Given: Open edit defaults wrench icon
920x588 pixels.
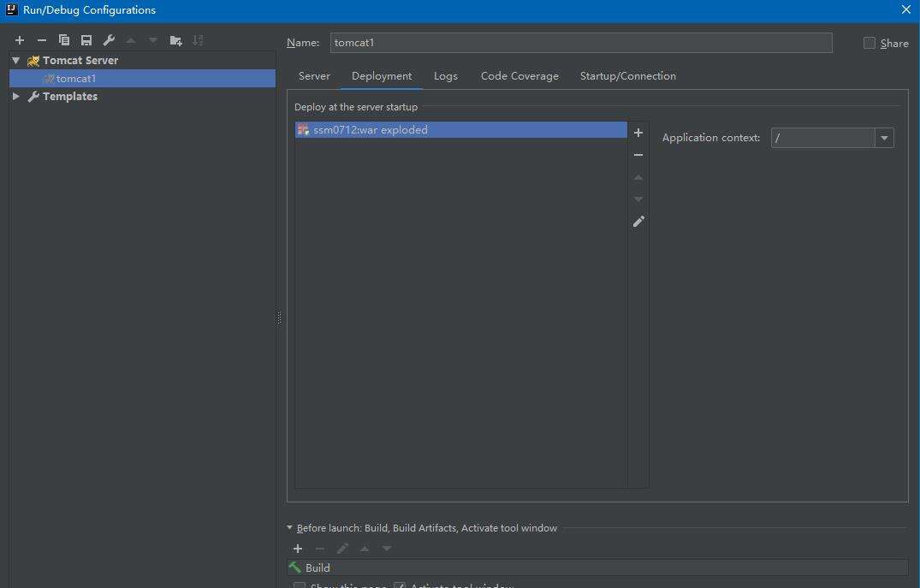Looking at the screenshot, I should pyautogui.click(x=109, y=40).
